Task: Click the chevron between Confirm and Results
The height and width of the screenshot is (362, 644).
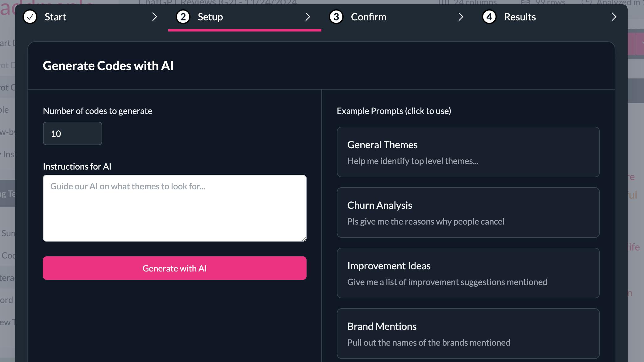Action: tap(461, 17)
